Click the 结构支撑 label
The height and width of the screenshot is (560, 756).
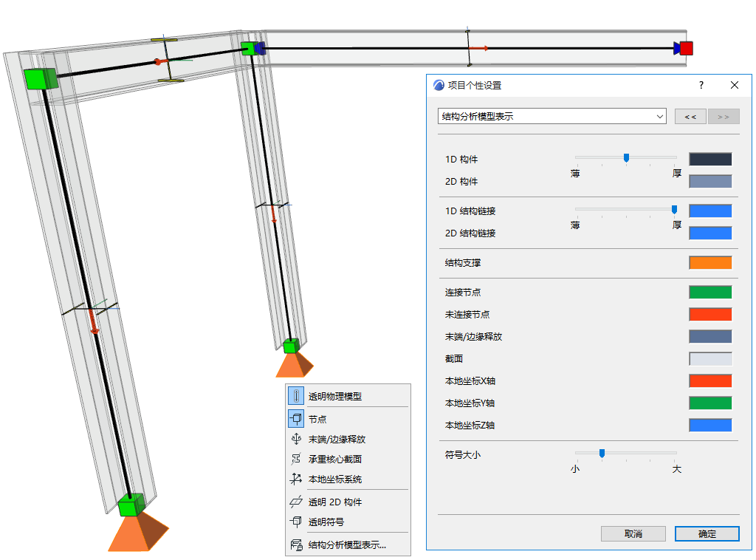[463, 263]
